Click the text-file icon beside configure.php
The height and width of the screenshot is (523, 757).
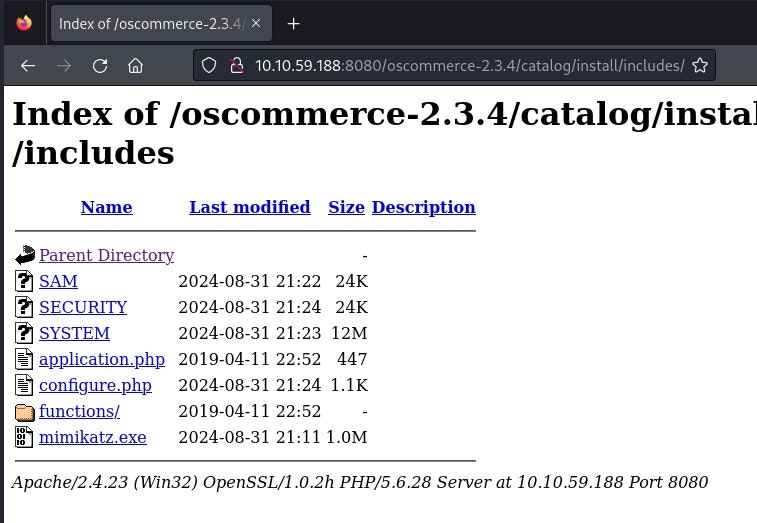pyautogui.click(x=24, y=385)
